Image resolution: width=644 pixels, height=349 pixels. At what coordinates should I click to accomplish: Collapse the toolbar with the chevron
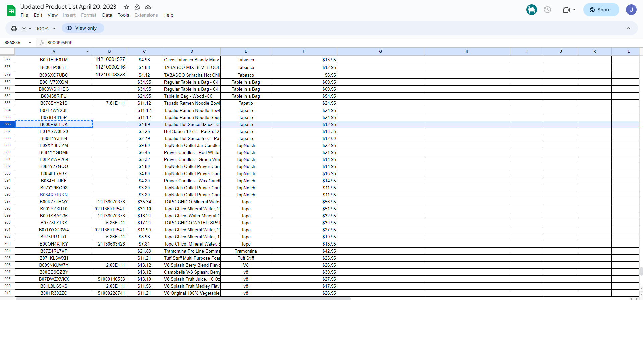click(629, 29)
